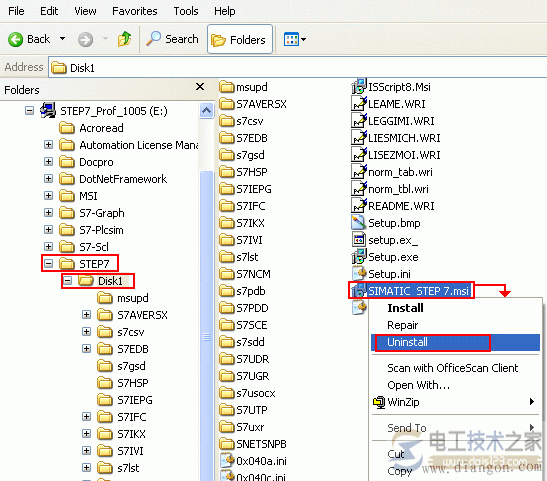Expand the S7-Scl tree node
This screenshot has height=481, width=547.
pyautogui.click(x=48, y=247)
